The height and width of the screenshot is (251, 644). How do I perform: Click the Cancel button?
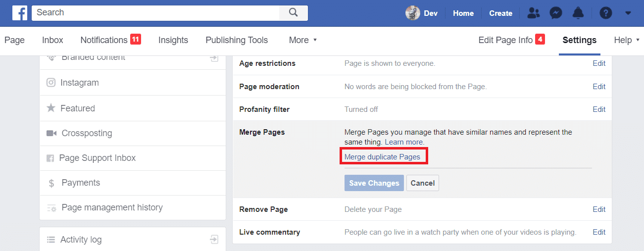pos(422,183)
